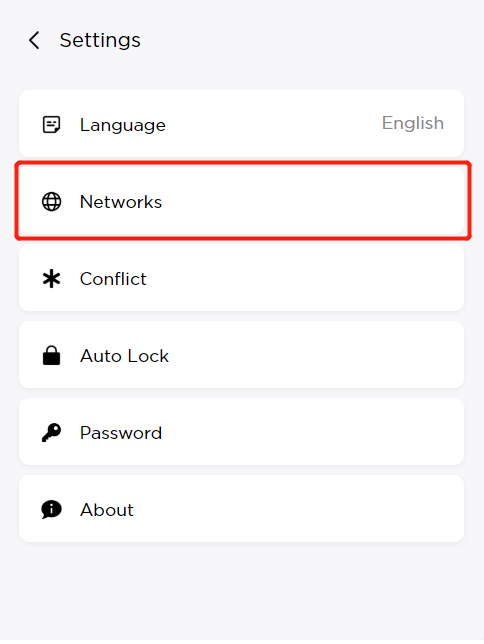
Task: Select the Networks label text
Action: pos(121,202)
